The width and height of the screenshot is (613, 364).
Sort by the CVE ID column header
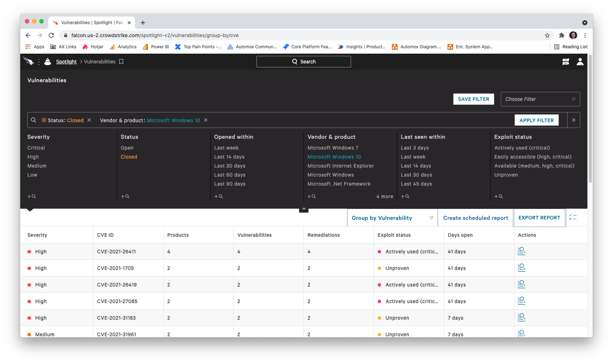click(x=105, y=235)
